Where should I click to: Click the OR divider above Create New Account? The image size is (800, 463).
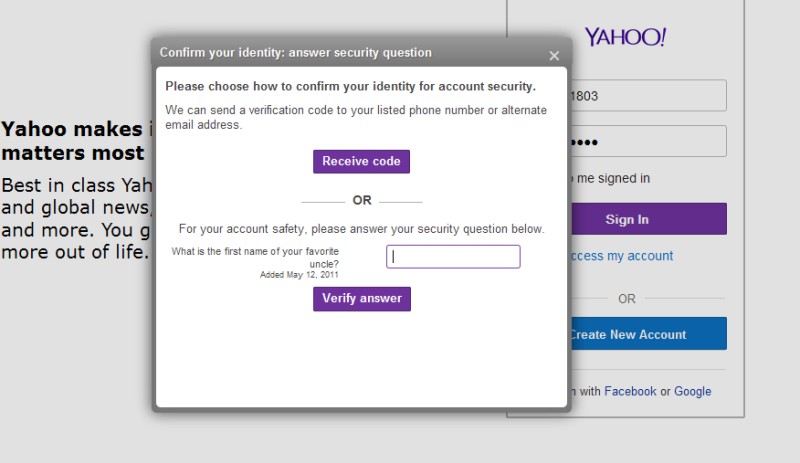[626, 298]
